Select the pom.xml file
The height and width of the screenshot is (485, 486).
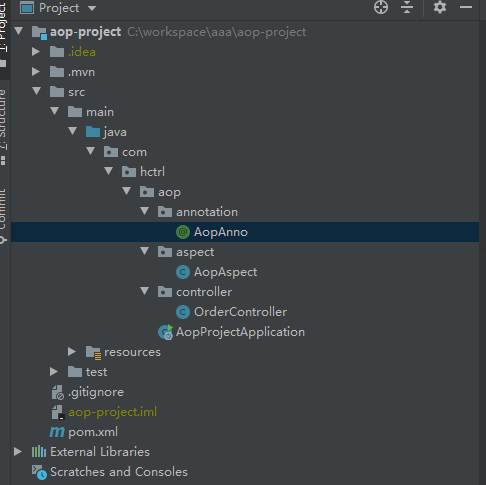(93, 432)
